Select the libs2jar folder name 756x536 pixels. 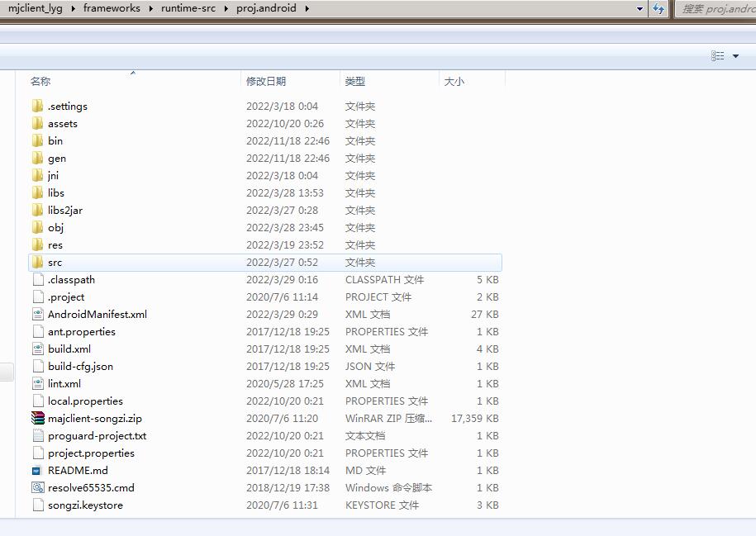click(65, 210)
